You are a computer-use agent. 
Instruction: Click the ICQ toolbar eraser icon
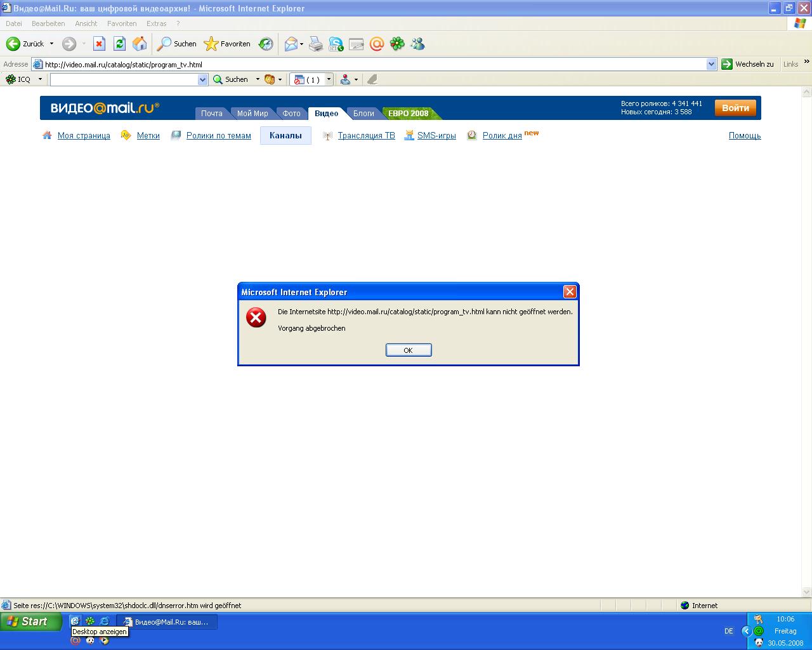click(x=372, y=79)
